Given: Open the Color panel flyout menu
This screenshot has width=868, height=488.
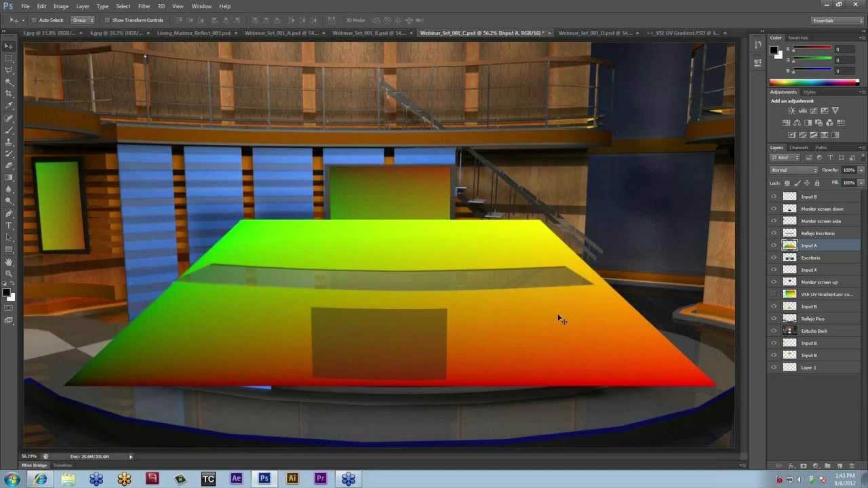Looking at the screenshot, I should (x=861, y=38).
